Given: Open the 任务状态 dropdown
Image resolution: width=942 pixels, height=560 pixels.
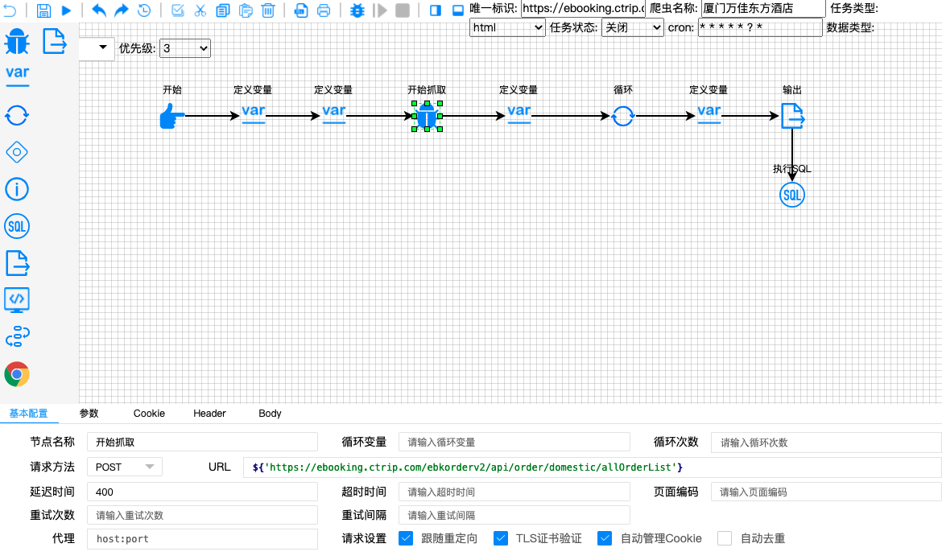Looking at the screenshot, I should [632, 27].
